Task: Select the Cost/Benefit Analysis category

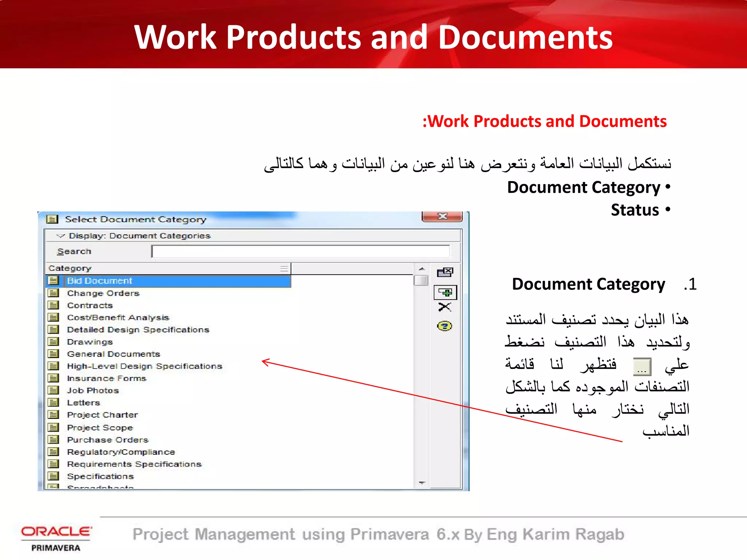Action: (x=118, y=318)
